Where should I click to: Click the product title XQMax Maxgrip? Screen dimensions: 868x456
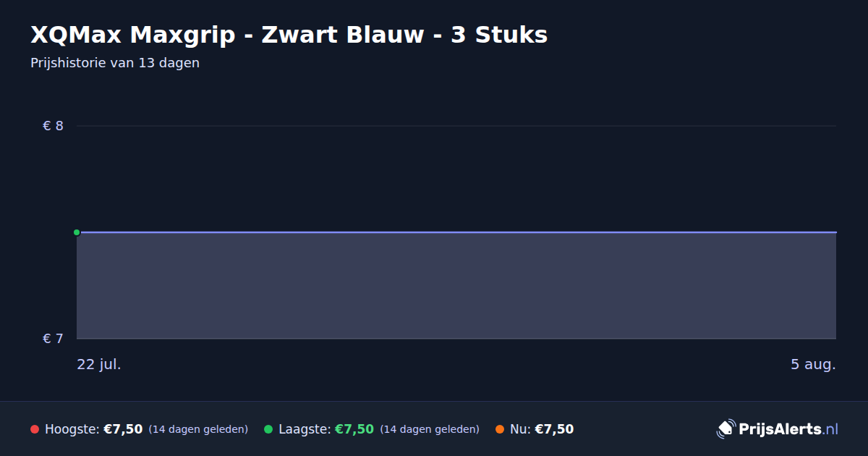point(289,35)
